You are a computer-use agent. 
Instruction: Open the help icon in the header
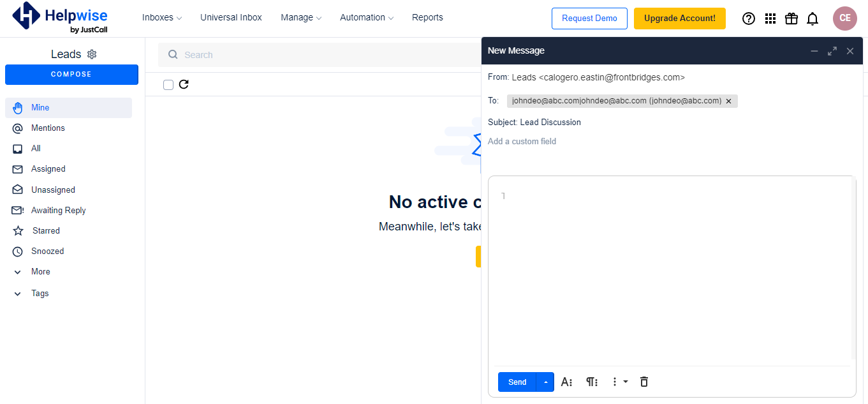pos(748,19)
